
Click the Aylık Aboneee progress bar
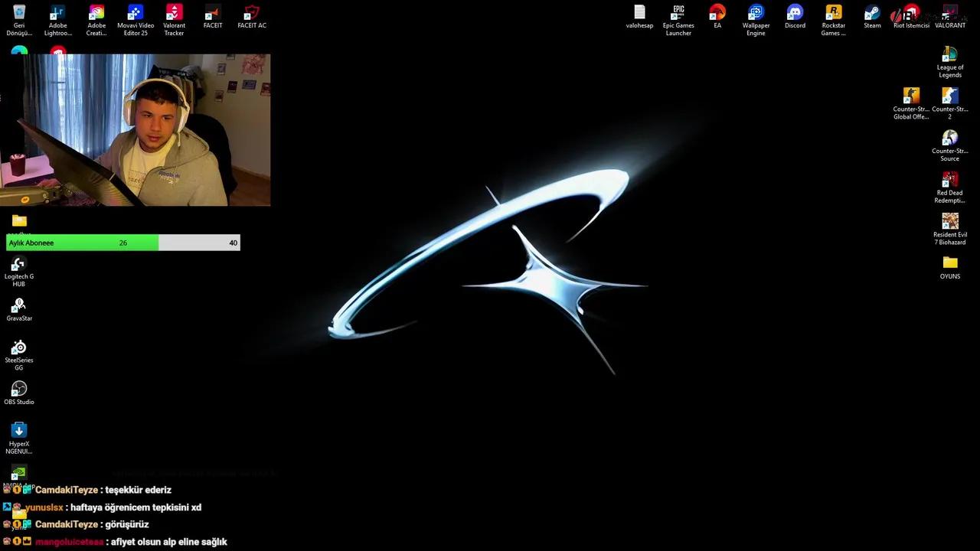pos(122,243)
